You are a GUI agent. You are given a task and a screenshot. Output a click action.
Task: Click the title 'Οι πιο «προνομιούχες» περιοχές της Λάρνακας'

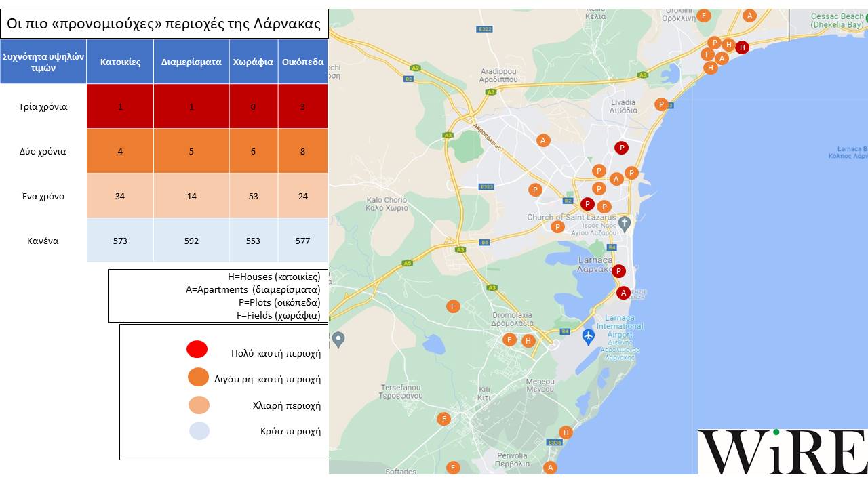tap(164, 24)
